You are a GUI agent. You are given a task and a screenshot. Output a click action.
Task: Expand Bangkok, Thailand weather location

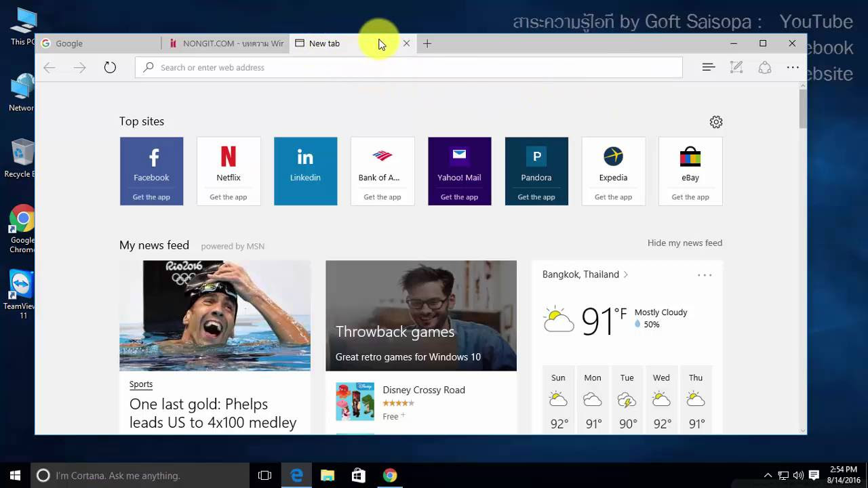pos(585,274)
